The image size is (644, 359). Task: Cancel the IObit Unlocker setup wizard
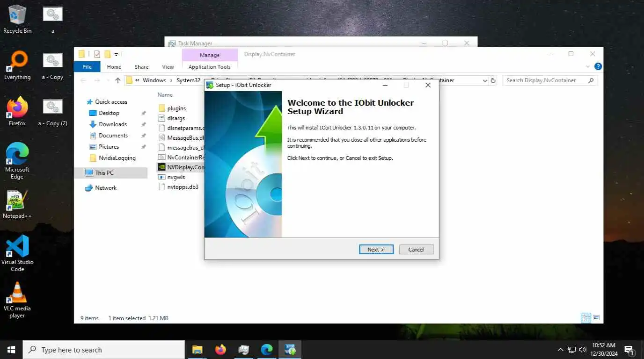pyautogui.click(x=416, y=250)
